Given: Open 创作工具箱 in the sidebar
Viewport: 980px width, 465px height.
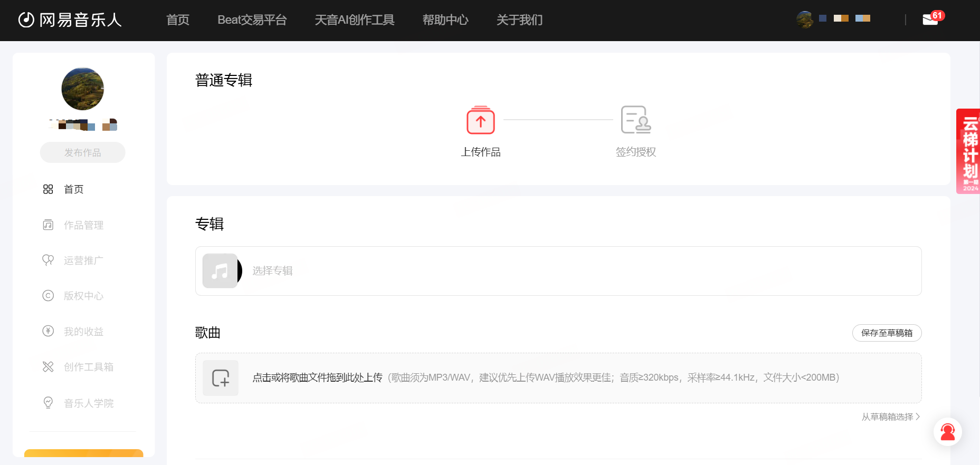Looking at the screenshot, I should (88, 367).
